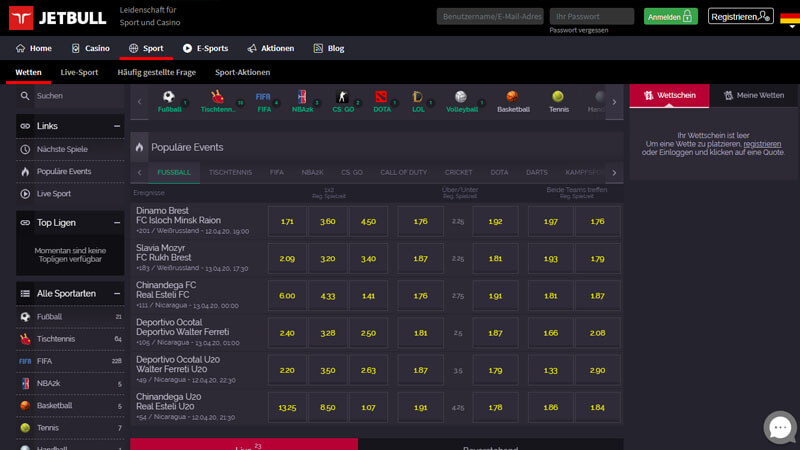
Task: Open Häufig gestellte Frage tab
Action: [157, 72]
